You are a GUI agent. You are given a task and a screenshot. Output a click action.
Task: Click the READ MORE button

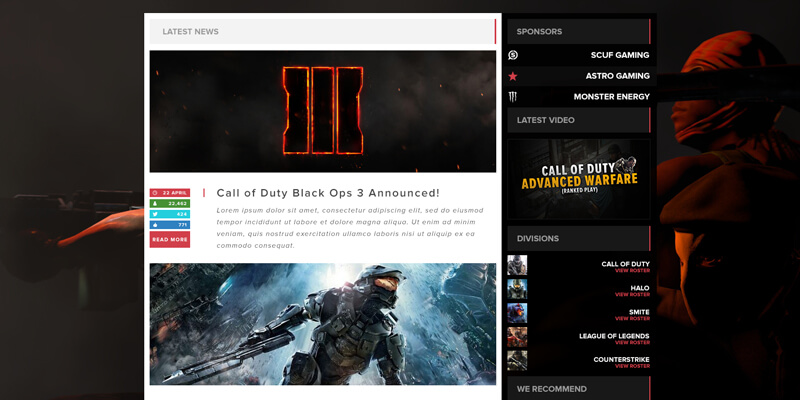[170, 239]
